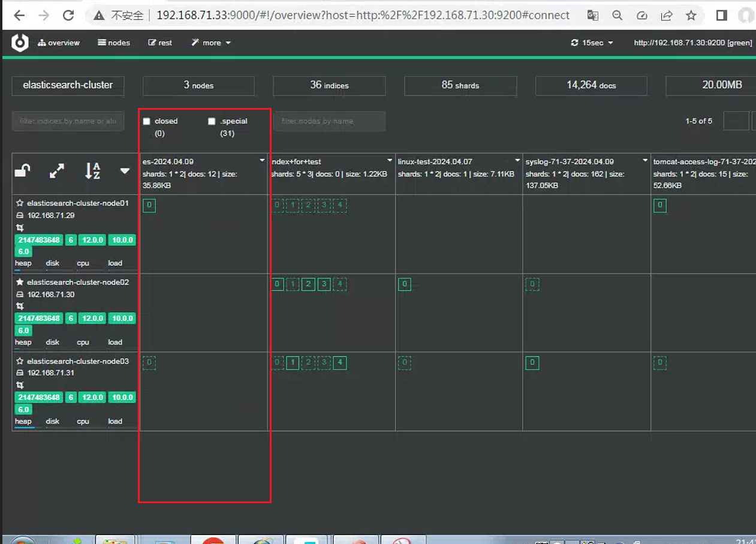Viewport: 756px width, 544px height.
Task: Click the star beside elasticsearch-cluster-node03
Action: 20,361
